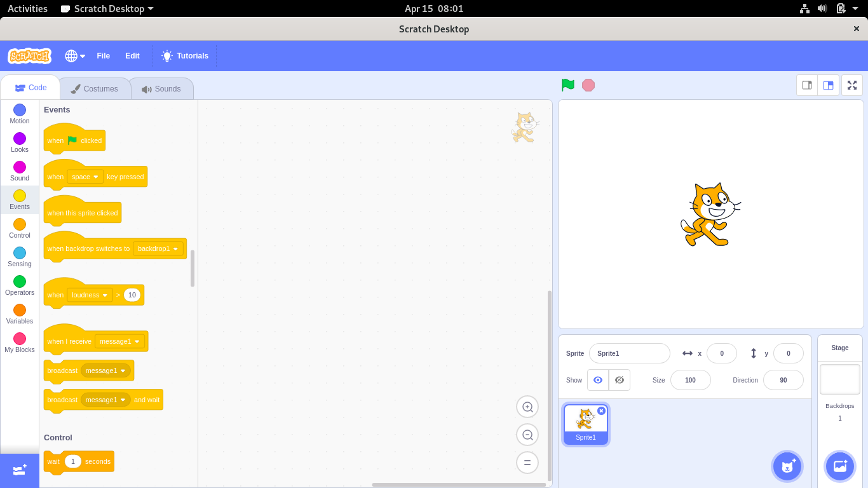Open the space key dropdown

coord(86,177)
